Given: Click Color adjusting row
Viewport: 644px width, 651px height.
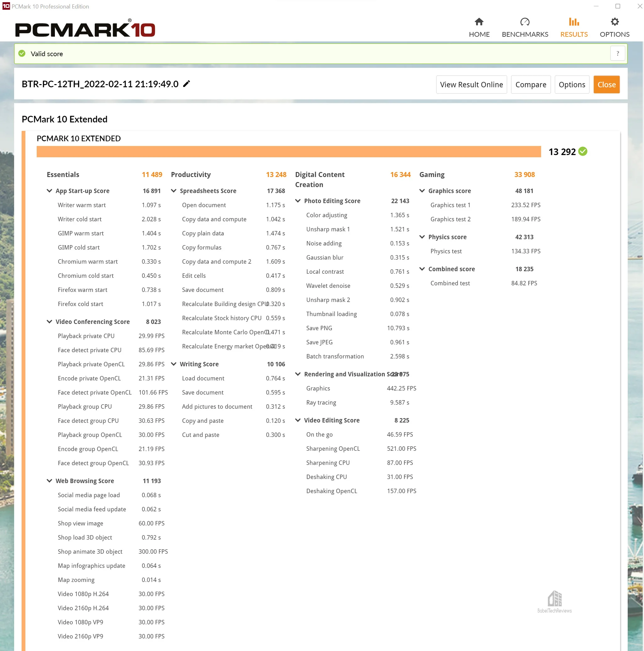Looking at the screenshot, I should click(x=358, y=215).
